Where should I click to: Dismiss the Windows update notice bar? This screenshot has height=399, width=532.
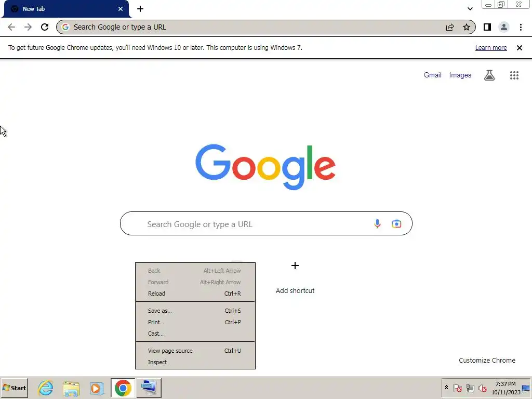tap(519, 48)
